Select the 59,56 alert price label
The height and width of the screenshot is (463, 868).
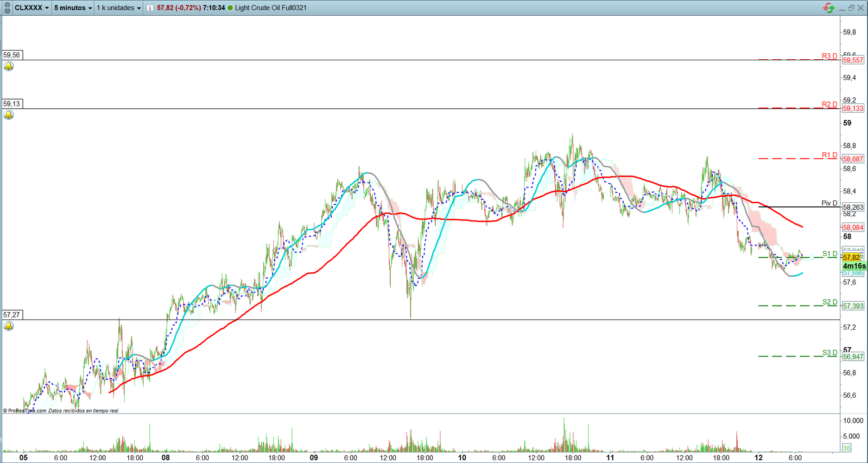pos(12,55)
